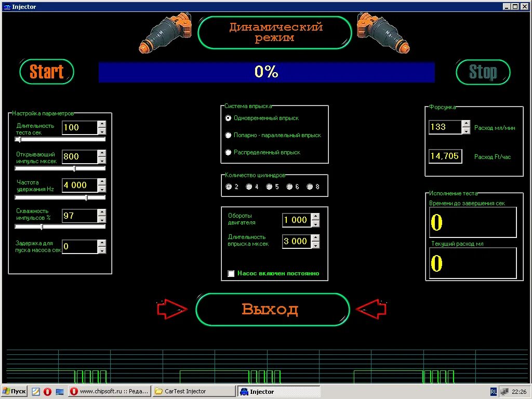Click opening pulse field showing 800
Image resolution: width=532 pixels, height=399 pixels.
[x=80, y=156]
